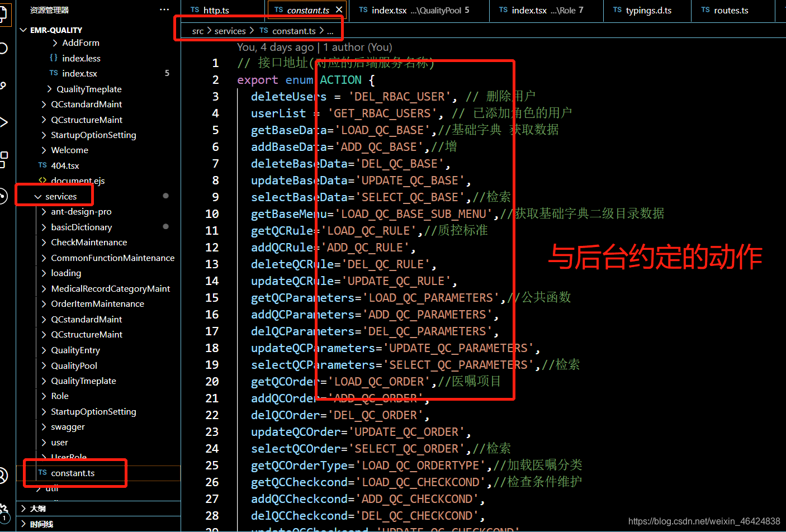This screenshot has height=532, width=786.
Task: Click the src breadcrumb segment
Action: pyautogui.click(x=198, y=31)
